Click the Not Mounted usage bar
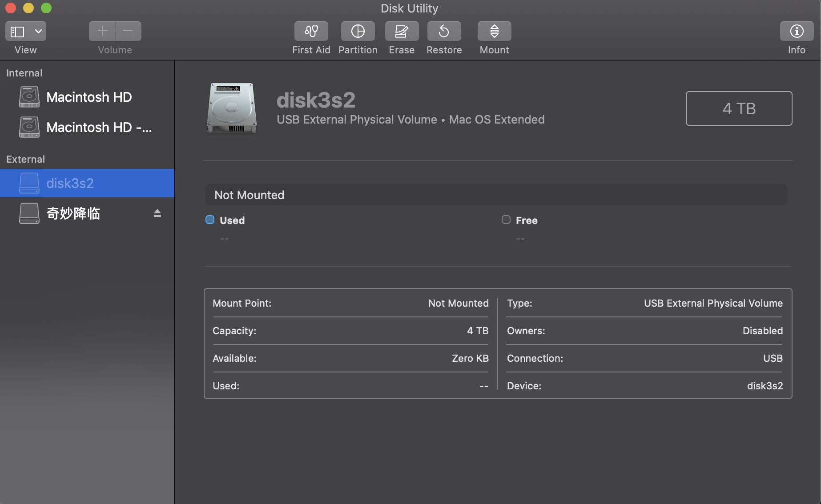This screenshot has height=504, width=821. click(x=495, y=195)
